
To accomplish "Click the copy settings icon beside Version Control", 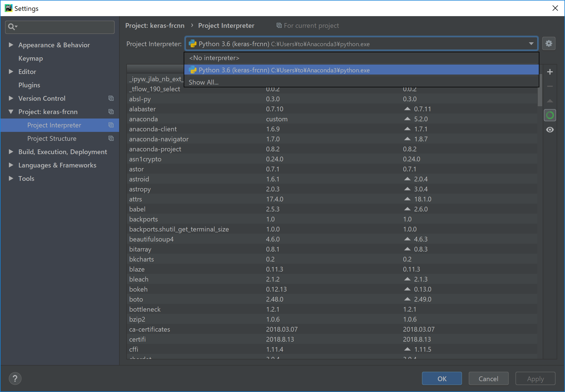I will pos(111,98).
